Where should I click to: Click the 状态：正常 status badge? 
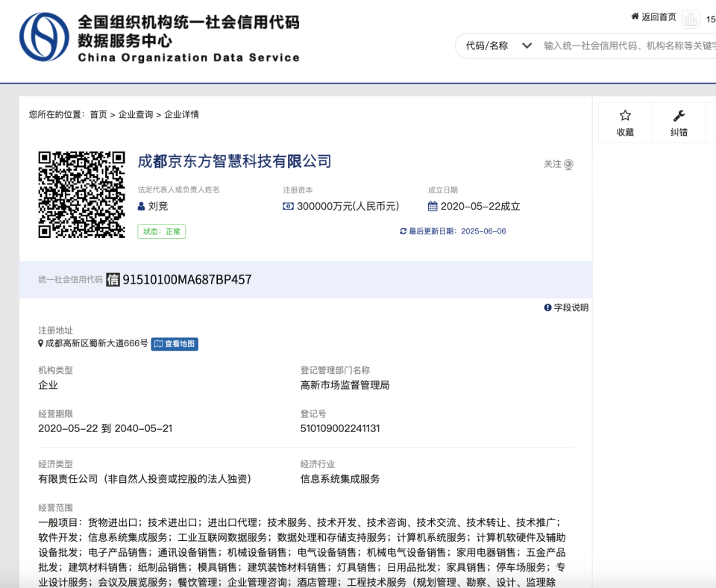[162, 231]
